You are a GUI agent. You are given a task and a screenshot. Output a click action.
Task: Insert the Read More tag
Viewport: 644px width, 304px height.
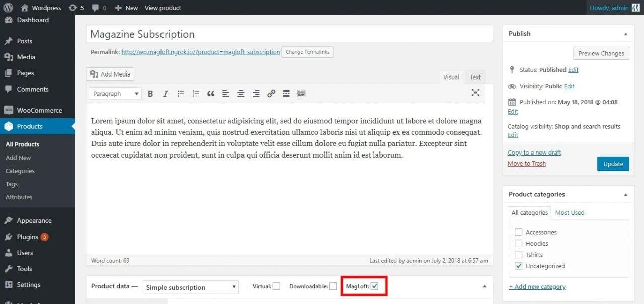(x=286, y=93)
